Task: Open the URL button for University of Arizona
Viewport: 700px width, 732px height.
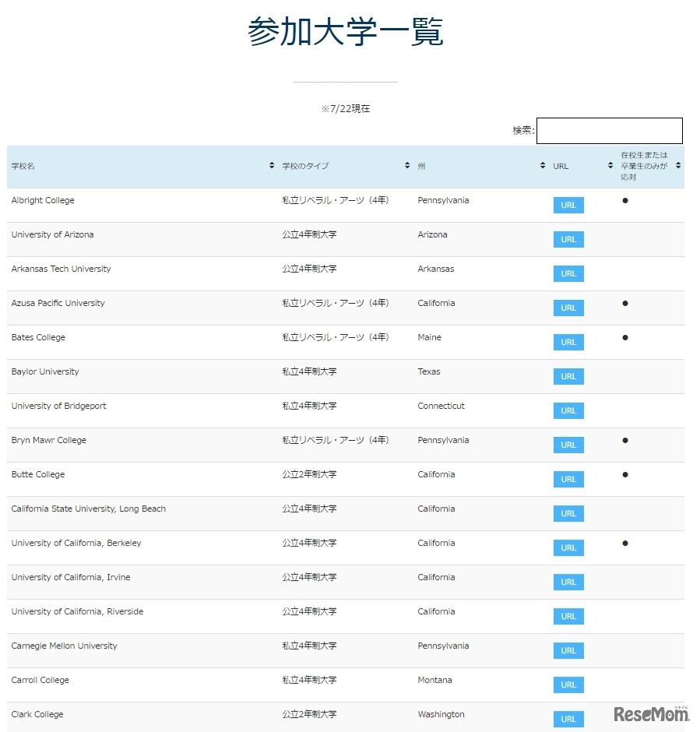Action: click(x=568, y=239)
